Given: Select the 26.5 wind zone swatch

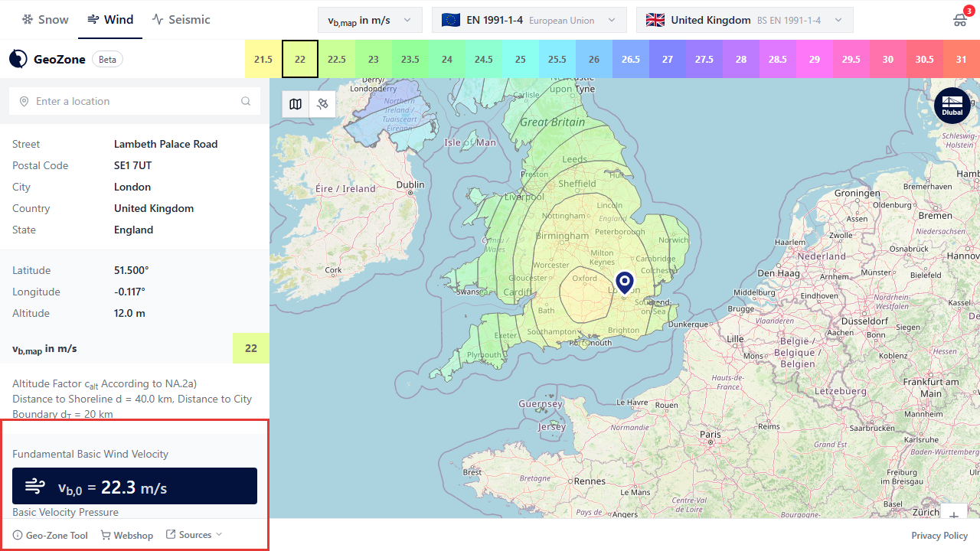Looking at the screenshot, I should (631, 59).
